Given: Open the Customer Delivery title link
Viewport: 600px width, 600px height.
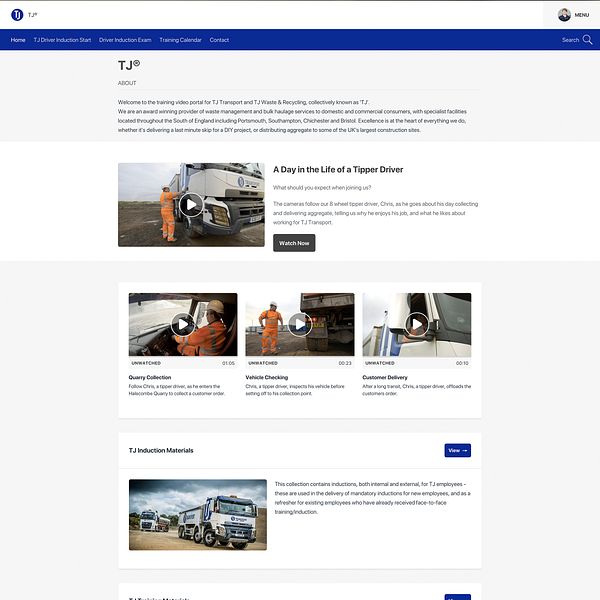Looking at the screenshot, I should pyautogui.click(x=385, y=377).
